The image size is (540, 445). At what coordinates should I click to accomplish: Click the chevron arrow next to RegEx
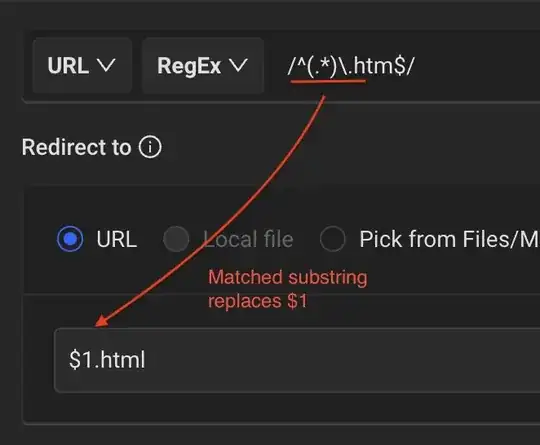coord(238,65)
